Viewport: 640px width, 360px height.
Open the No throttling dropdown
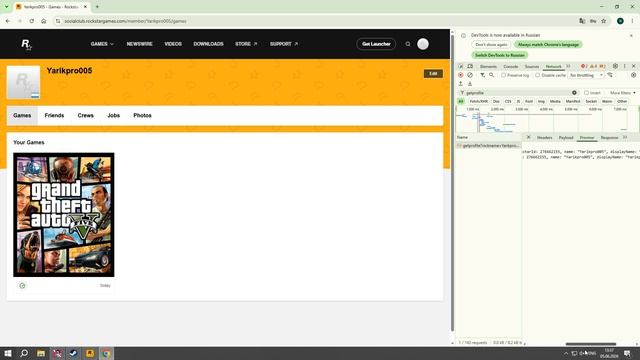click(x=586, y=76)
